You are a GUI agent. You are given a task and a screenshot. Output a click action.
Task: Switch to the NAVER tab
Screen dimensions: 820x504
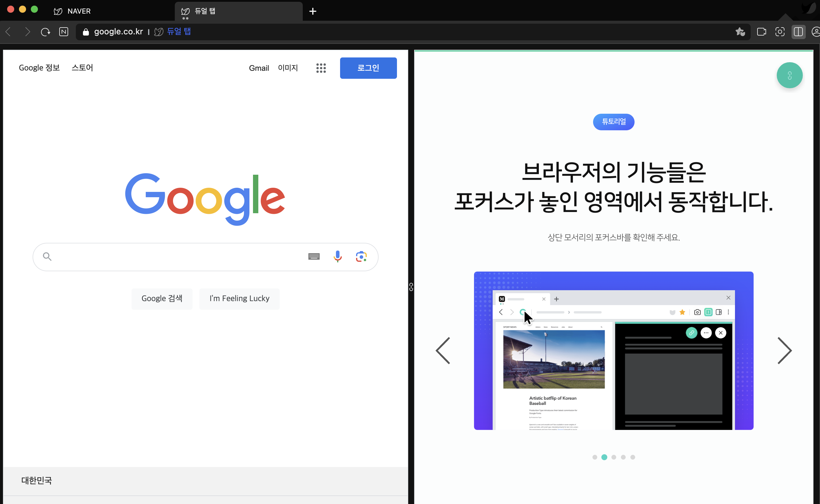click(x=79, y=11)
